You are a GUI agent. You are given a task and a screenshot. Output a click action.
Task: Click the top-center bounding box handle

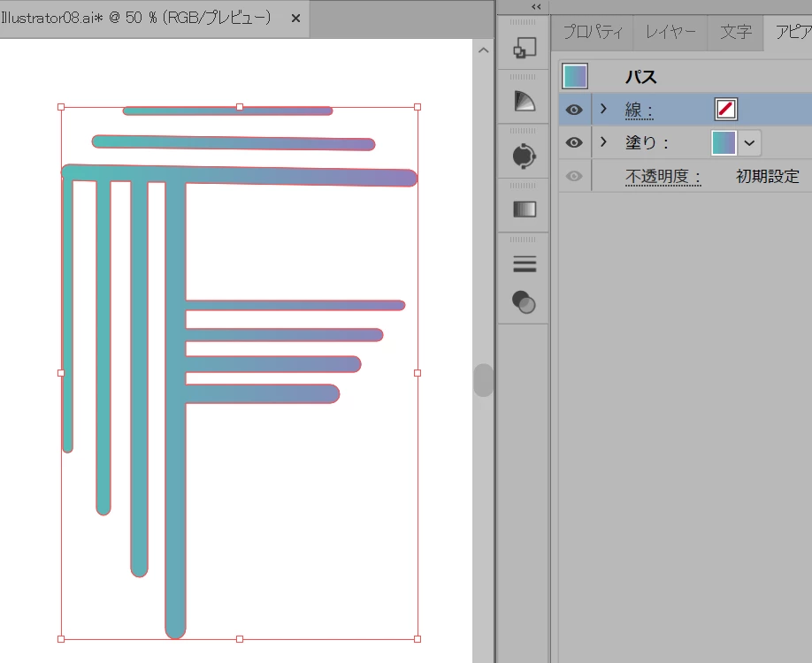pyautogui.click(x=239, y=107)
